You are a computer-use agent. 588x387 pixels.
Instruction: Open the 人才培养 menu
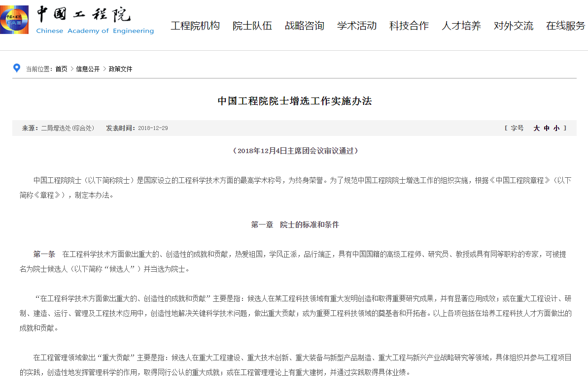tap(461, 26)
